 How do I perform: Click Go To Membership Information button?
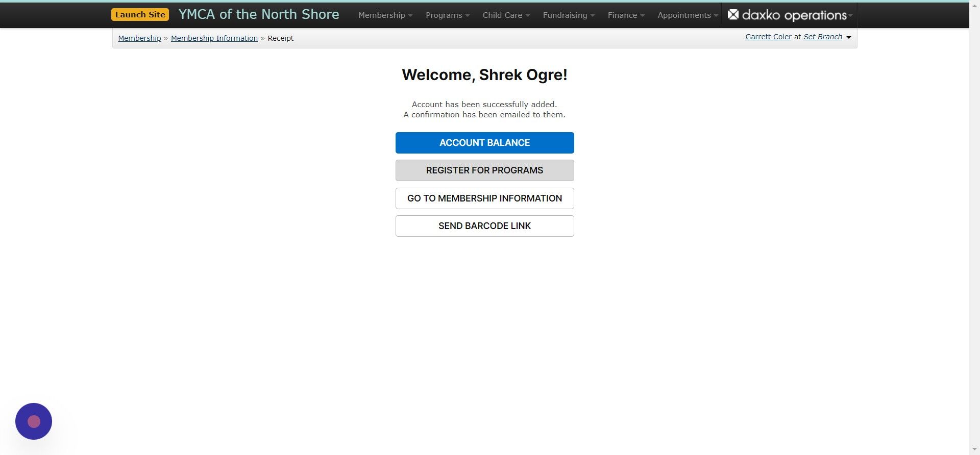(484, 198)
